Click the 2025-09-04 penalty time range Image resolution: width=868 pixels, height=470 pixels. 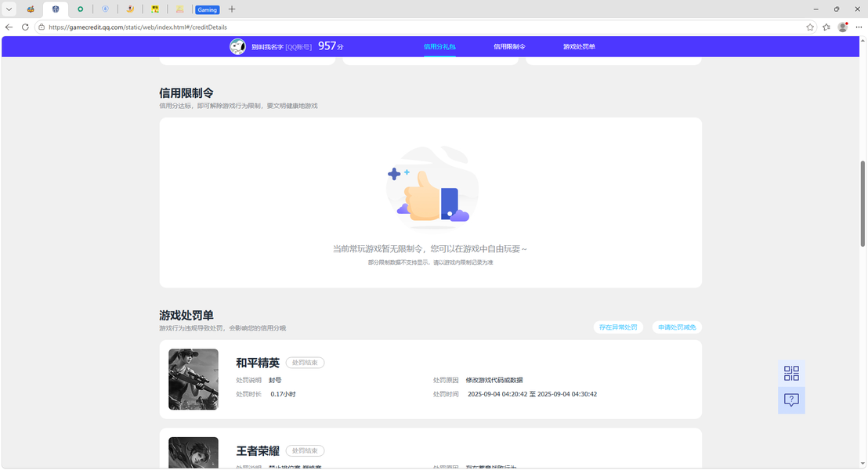coord(532,394)
